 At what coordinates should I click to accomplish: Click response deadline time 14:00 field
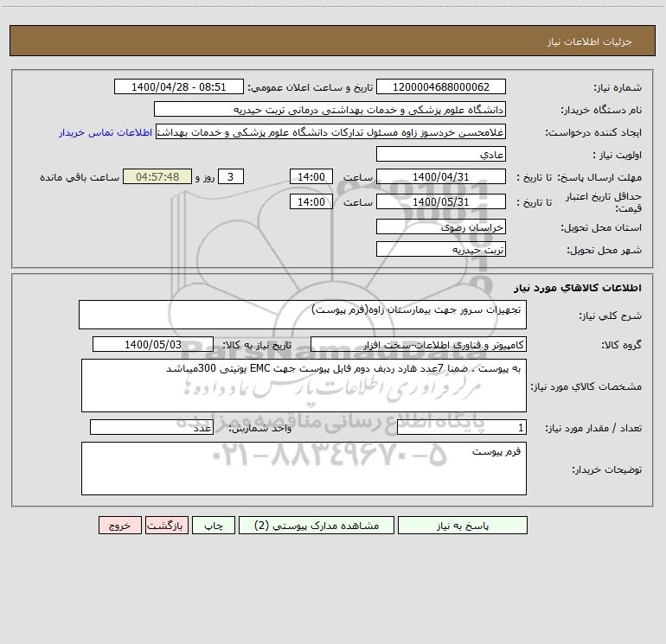coord(311,176)
